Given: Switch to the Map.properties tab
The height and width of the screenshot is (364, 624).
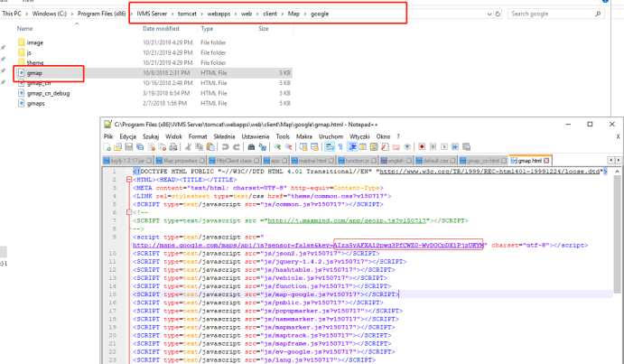Looking at the screenshot, I should coord(180,161).
